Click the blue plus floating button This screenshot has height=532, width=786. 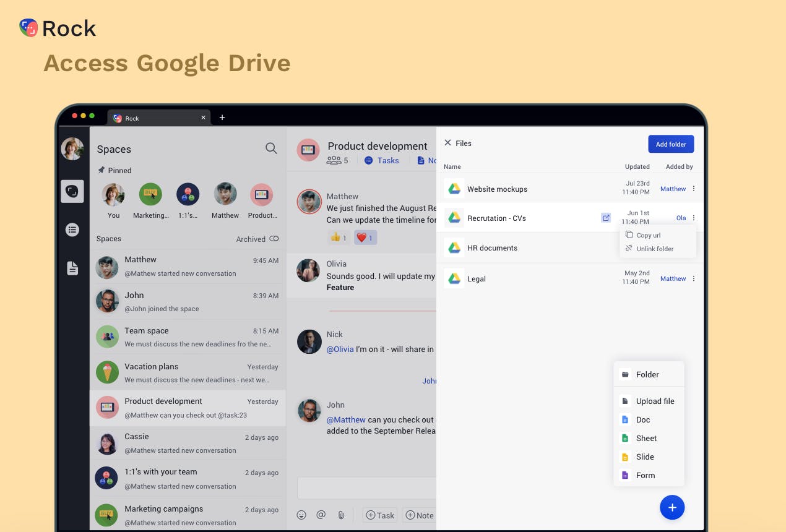672,508
